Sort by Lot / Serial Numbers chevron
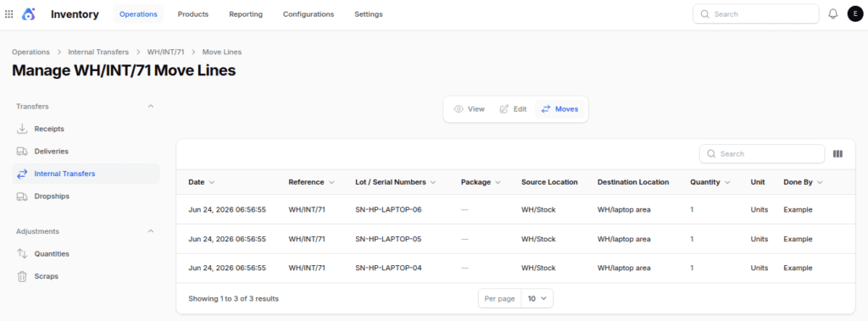This screenshot has width=868, height=321. [433, 182]
